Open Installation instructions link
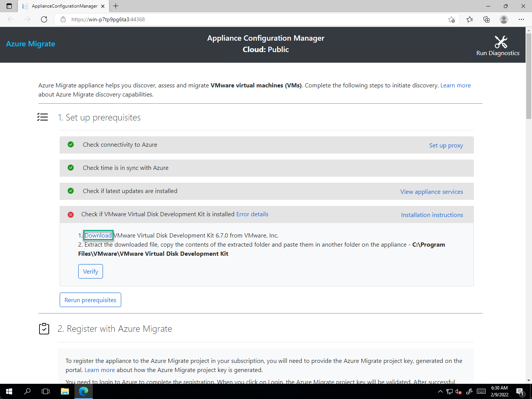This screenshot has height=399, width=532. (432, 215)
